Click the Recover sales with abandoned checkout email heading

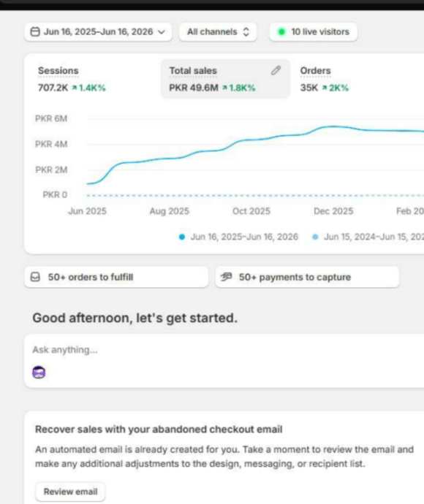point(159,429)
